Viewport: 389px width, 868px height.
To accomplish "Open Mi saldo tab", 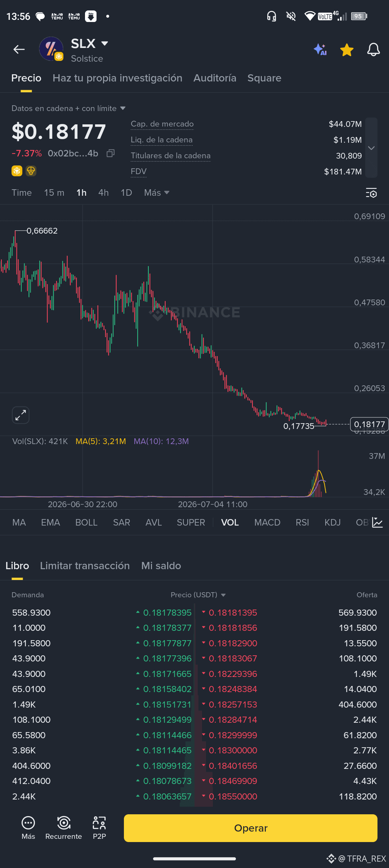I will pyautogui.click(x=161, y=566).
